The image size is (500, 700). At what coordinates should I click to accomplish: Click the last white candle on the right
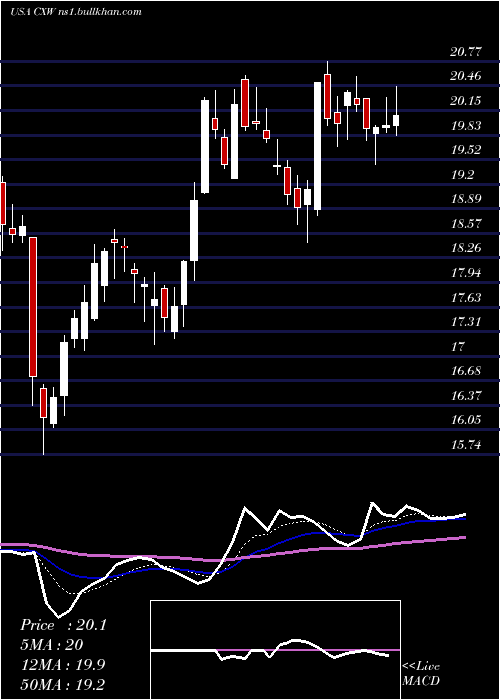click(x=396, y=120)
